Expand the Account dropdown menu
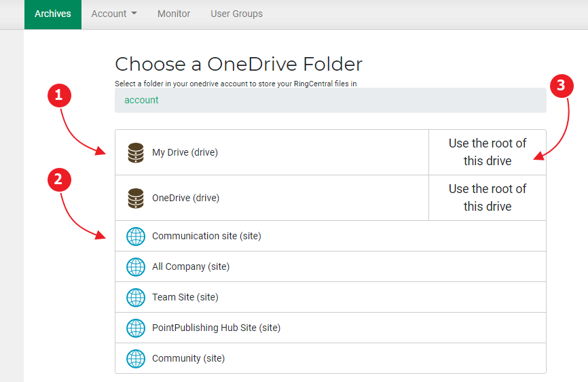 pos(114,14)
